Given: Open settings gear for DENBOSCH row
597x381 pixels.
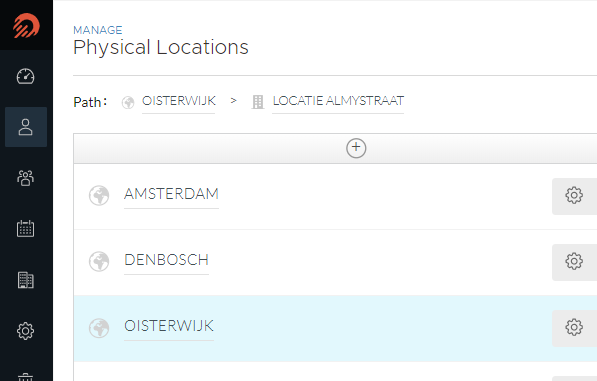Looking at the screenshot, I should tap(574, 262).
